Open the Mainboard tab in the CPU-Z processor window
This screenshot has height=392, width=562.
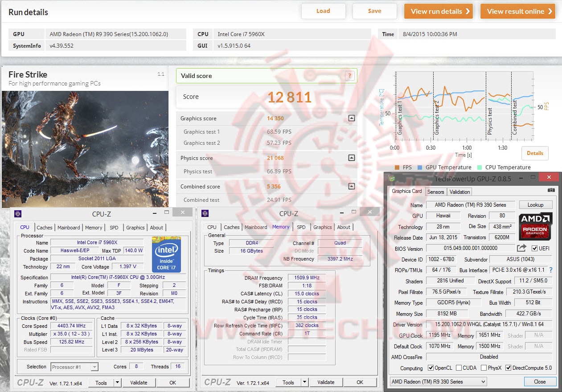point(69,228)
